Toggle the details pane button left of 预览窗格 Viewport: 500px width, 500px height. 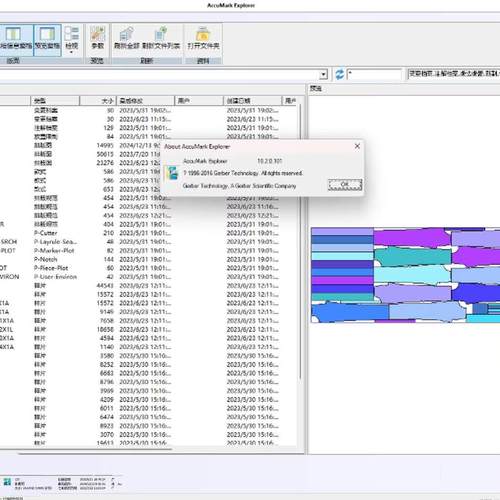16,40
